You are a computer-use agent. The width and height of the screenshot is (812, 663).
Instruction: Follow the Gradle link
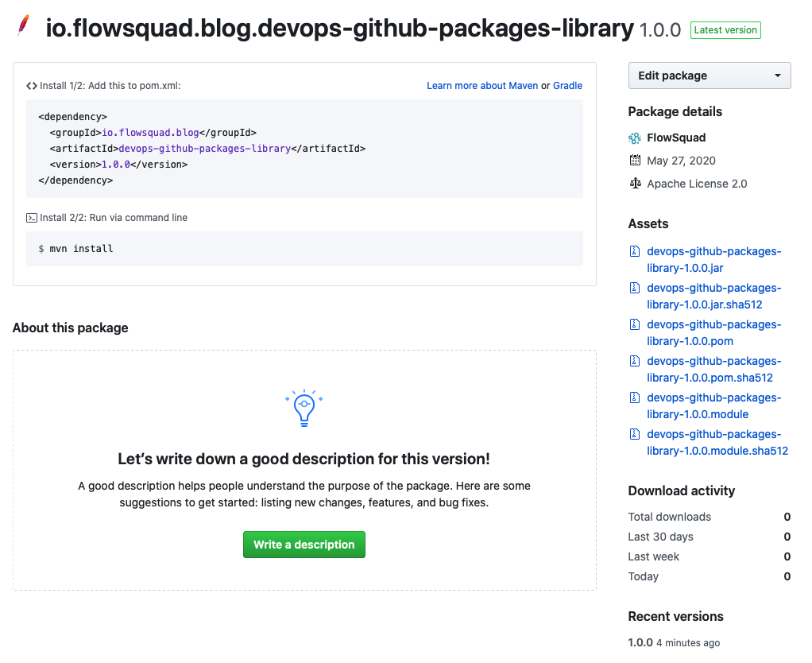(567, 86)
